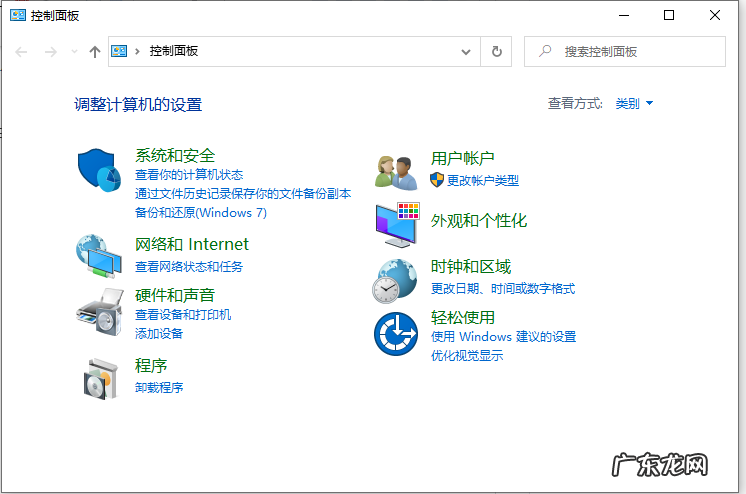Open the 程序 disc box icon

point(100,379)
